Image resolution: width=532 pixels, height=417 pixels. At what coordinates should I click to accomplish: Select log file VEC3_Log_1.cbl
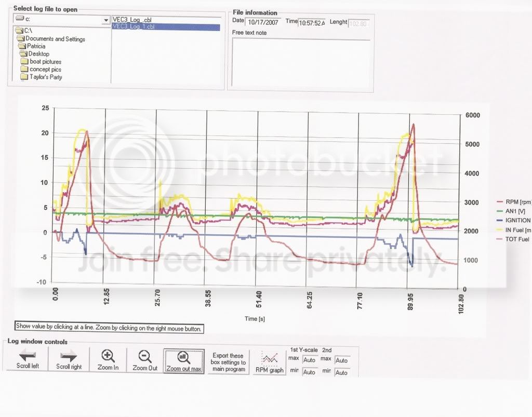coord(166,27)
